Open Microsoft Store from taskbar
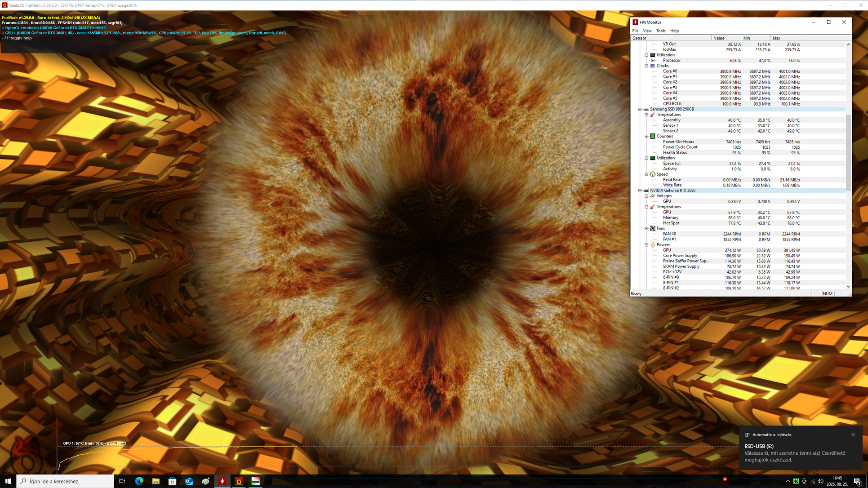 (x=172, y=481)
